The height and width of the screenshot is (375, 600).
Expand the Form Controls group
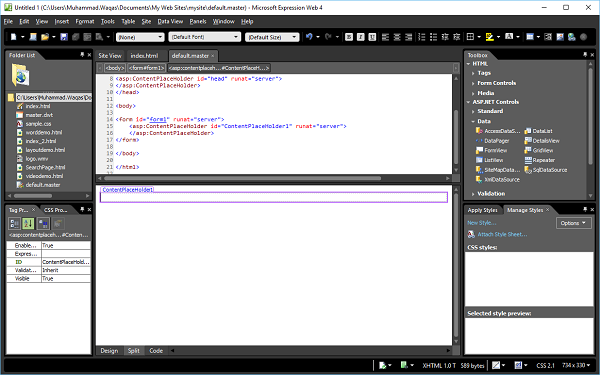[x=496, y=83]
